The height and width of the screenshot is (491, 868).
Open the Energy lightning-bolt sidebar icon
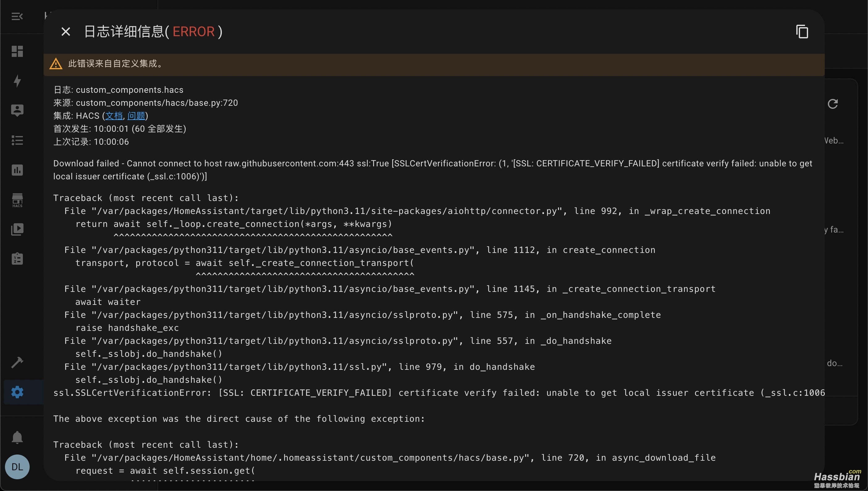tap(17, 81)
